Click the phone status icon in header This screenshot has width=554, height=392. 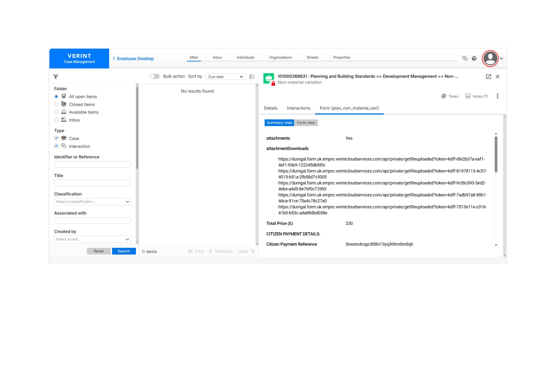point(474,58)
